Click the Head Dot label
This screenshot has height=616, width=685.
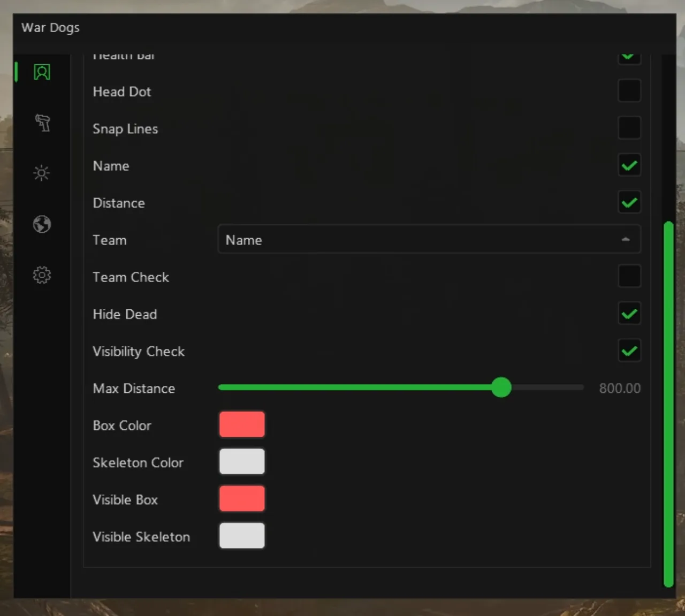coord(122,92)
